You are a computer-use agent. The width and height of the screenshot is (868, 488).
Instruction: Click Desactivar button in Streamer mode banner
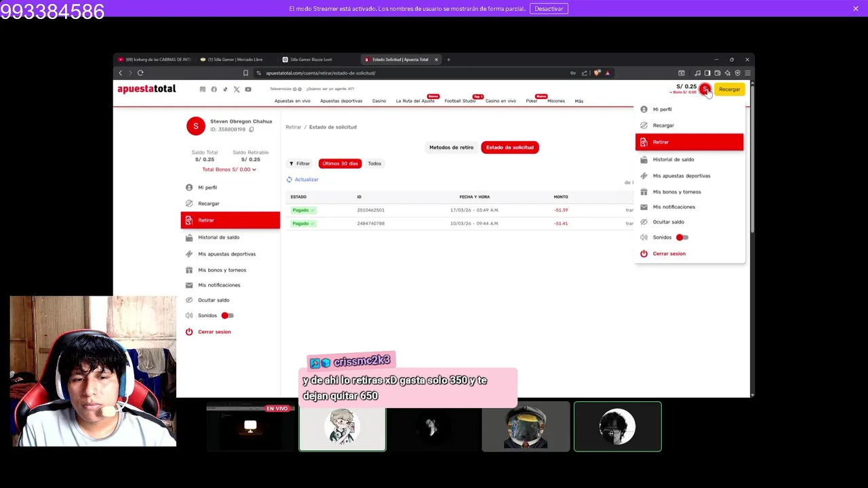549,9
